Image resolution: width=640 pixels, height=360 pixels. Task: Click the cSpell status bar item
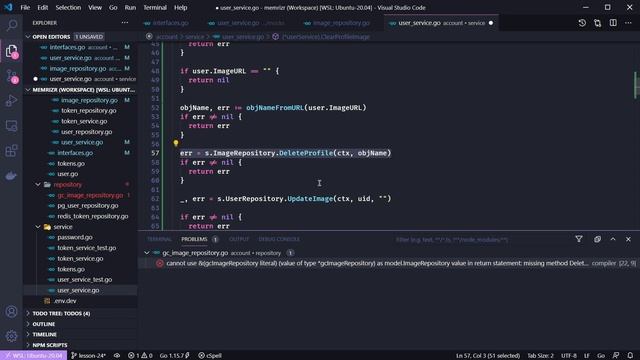[x=210, y=356]
